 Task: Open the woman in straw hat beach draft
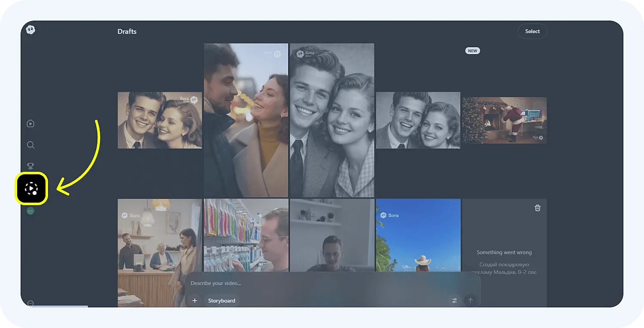pyautogui.click(x=418, y=236)
